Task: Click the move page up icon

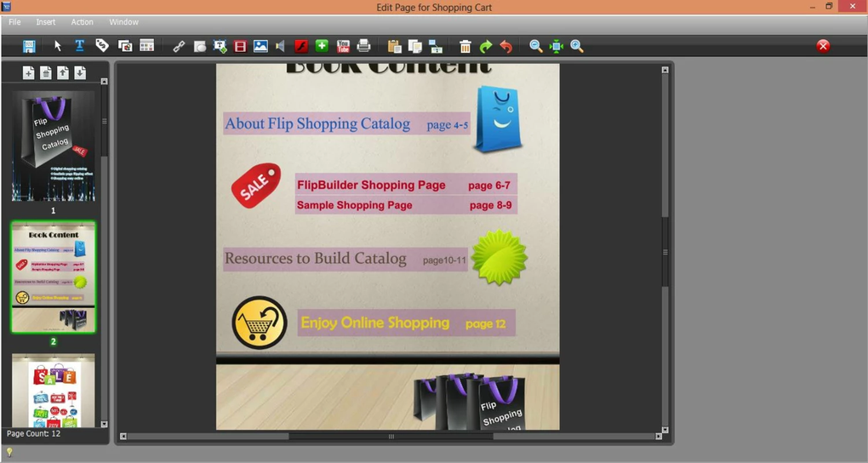Action: click(63, 72)
